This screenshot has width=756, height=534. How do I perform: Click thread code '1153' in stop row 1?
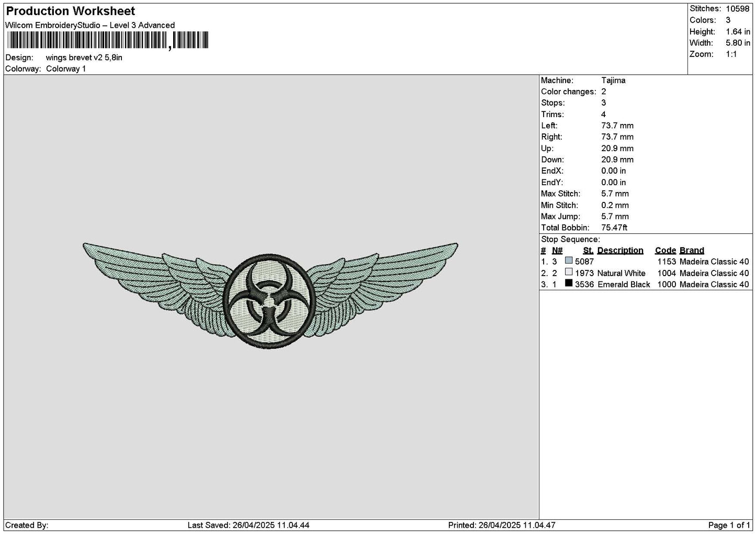pyautogui.click(x=667, y=262)
